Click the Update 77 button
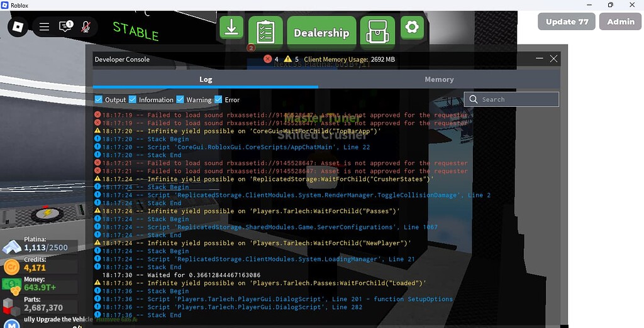This screenshot has width=644, height=328. pos(567,22)
